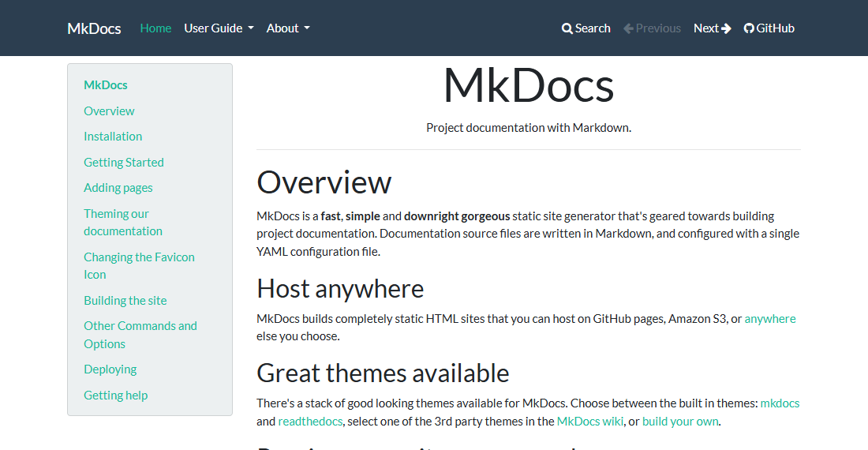
Task: Go to Next page arrow icon
Action: (x=726, y=28)
